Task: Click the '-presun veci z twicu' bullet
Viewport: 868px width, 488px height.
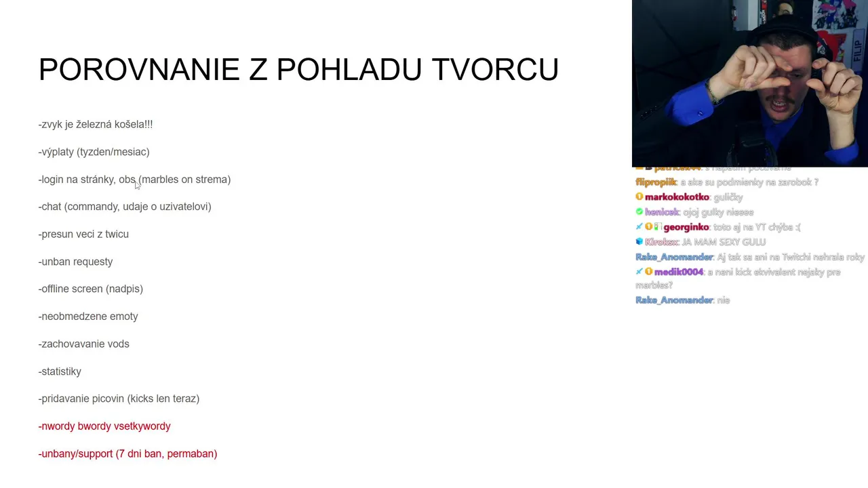Action: click(83, 234)
